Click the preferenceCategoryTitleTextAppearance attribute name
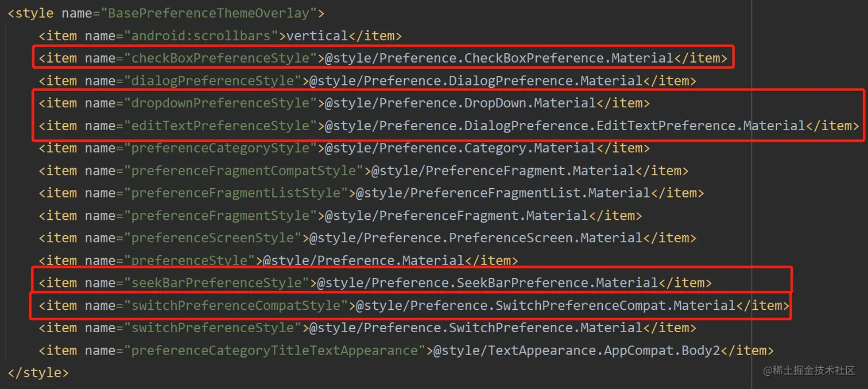The width and height of the screenshot is (868, 389). coord(275,351)
